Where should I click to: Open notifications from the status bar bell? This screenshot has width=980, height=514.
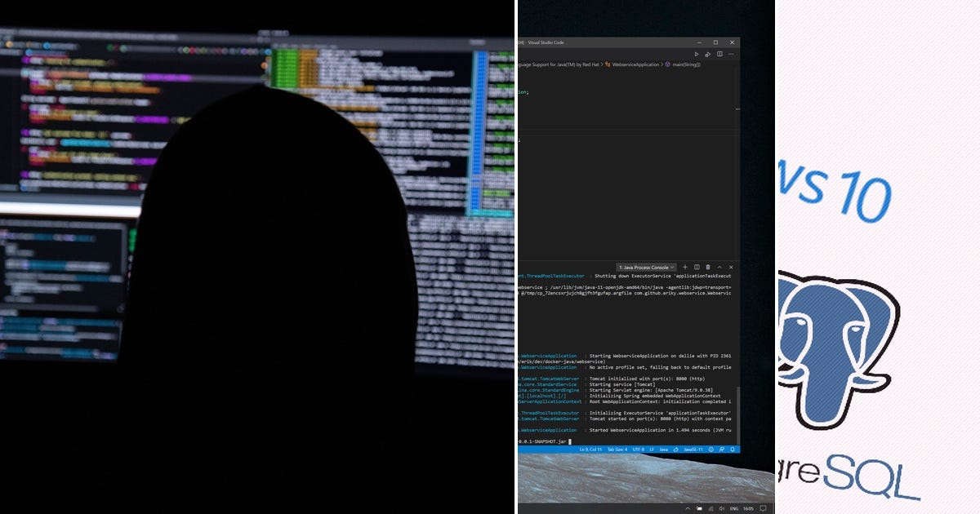point(732,450)
